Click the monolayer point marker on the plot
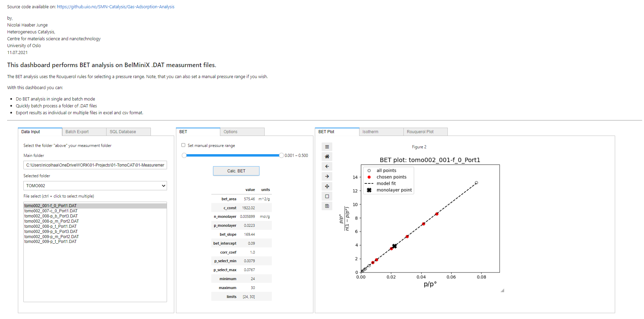Image resolution: width=644 pixels, height=319 pixels. pyautogui.click(x=394, y=245)
